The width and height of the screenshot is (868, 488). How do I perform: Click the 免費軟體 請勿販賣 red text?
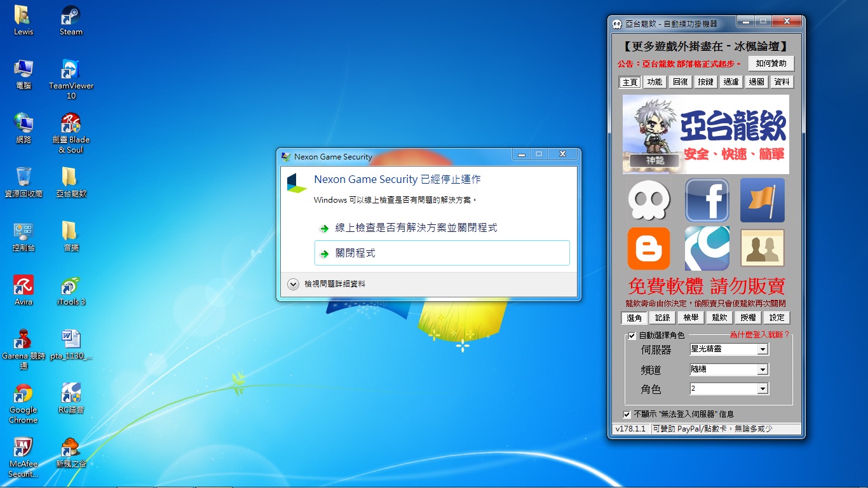pos(706,285)
